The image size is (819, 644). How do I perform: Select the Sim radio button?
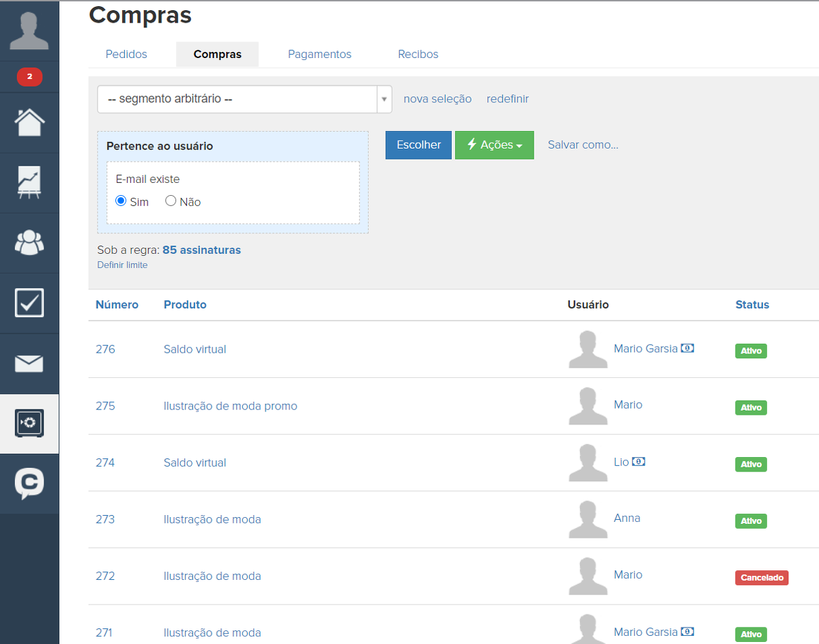(x=121, y=201)
